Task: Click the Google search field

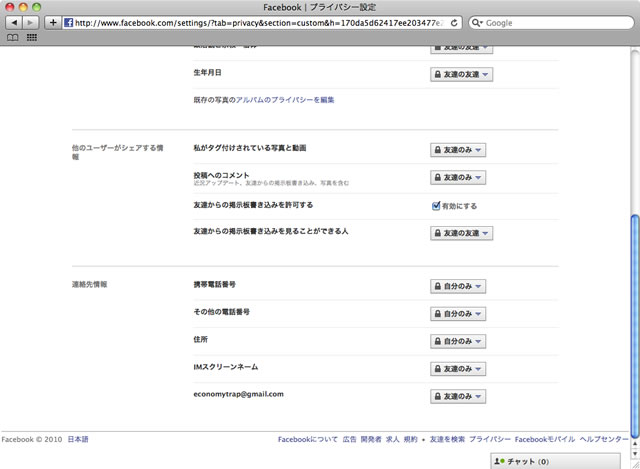Action: pyautogui.click(x=551, y=23)
